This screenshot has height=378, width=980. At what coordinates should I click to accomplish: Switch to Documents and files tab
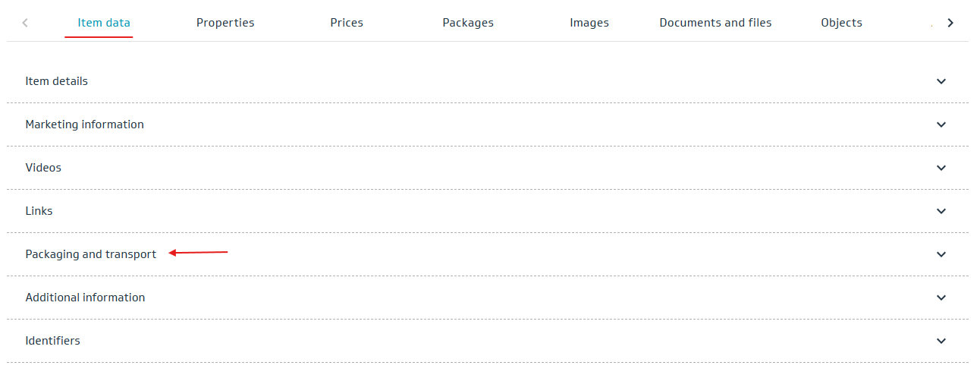click(715, 23)
